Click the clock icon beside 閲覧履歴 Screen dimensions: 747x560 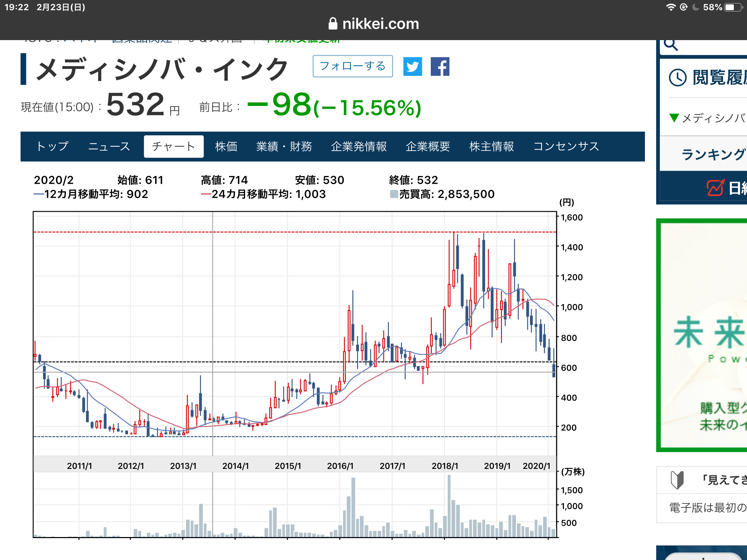pyautogui.click(x=678, y=77)
